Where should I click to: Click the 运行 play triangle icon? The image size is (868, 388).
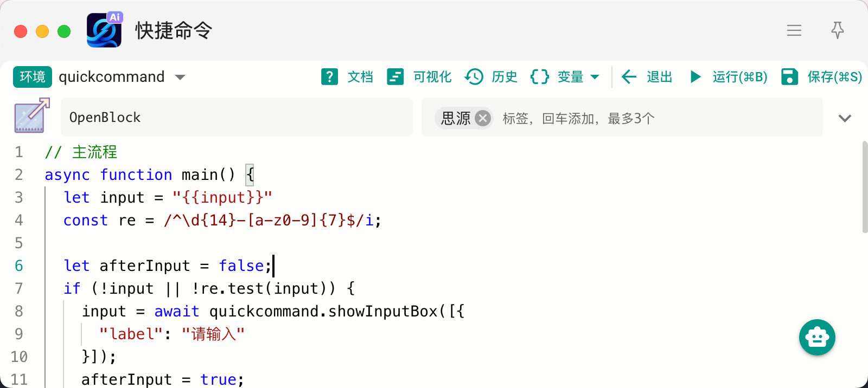point(695,77)
